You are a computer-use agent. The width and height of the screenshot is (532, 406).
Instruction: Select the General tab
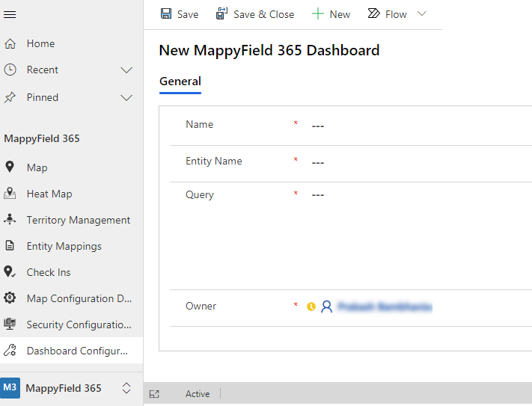click(x=180, y=81)
